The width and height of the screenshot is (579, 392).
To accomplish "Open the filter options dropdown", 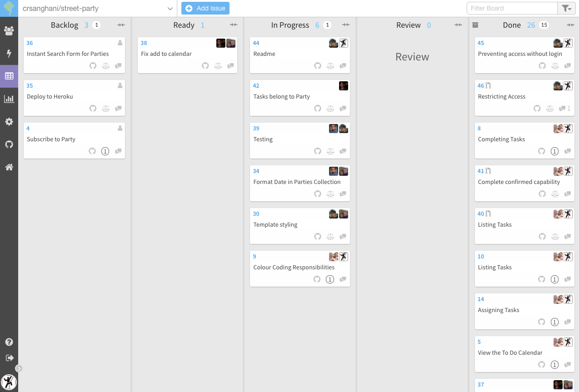I will pyautogui.click(x=566, y=8).
